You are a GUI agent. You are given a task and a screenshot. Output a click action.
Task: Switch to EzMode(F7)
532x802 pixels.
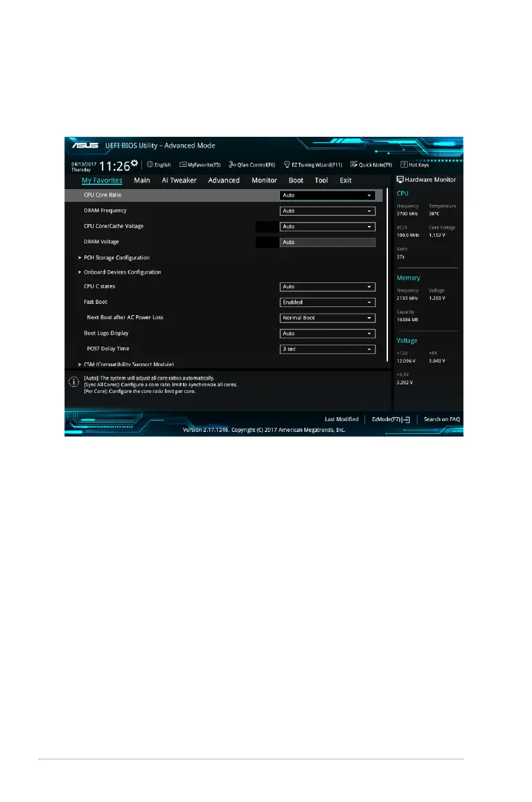coord(391,419)
